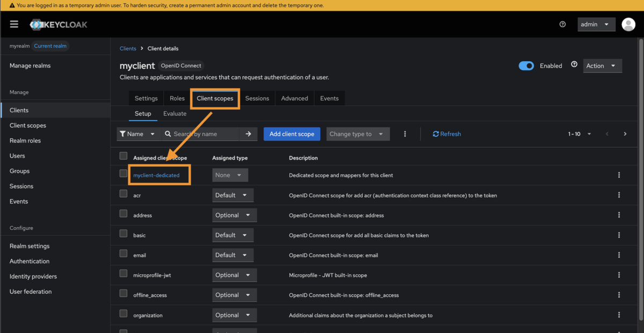Viewport: 644px width, 333px height.
Task: Open kebab menu for acr row
Action: pyautogui.click(x=619, y=195)
